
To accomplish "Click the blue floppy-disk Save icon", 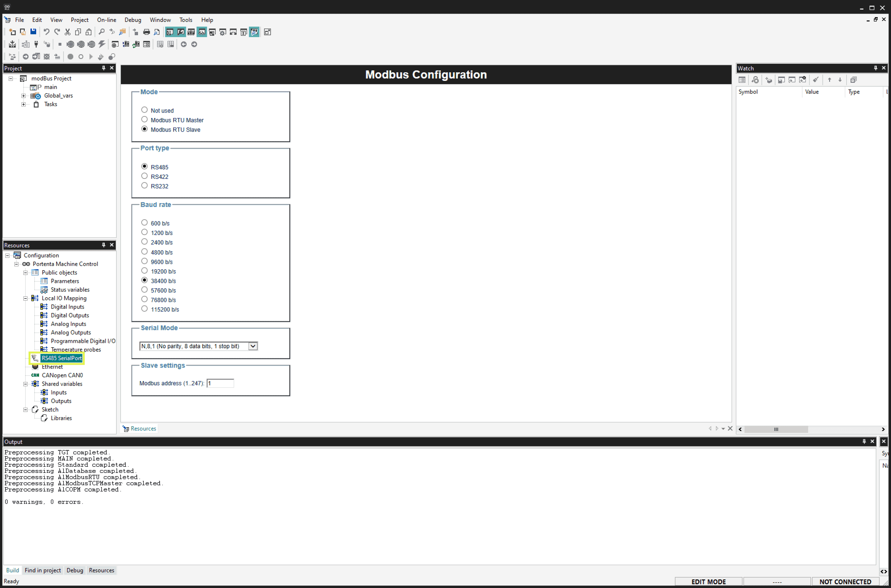I will pyautogui.click(x=33, y=32).
